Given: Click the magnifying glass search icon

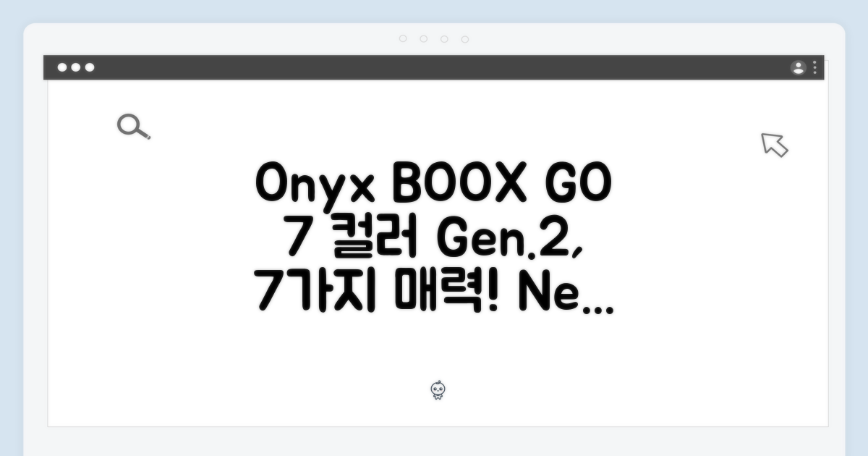Looking at the screenshot, I should [133, 127].
